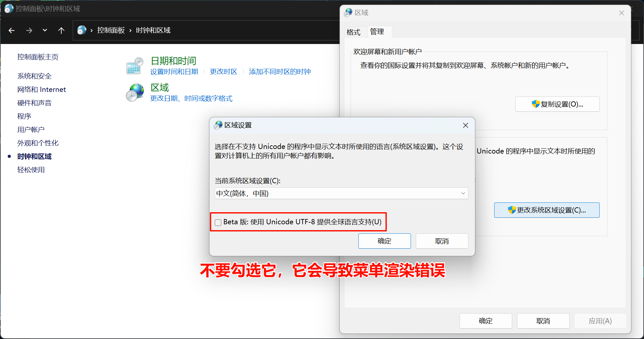The image size is (644, 339).
Task: Click 控制面板 in the address bar breadcrumb
Action: 111,30
